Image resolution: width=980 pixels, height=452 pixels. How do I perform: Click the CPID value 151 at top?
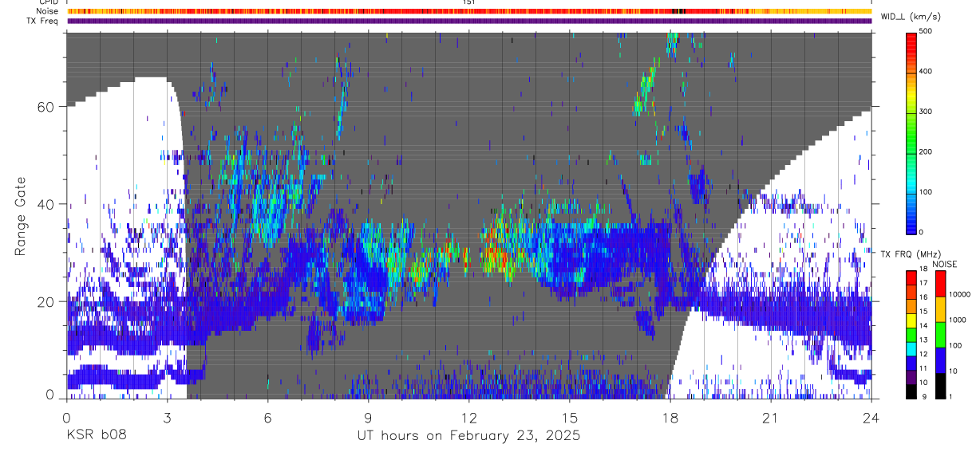tap(468, 2)
